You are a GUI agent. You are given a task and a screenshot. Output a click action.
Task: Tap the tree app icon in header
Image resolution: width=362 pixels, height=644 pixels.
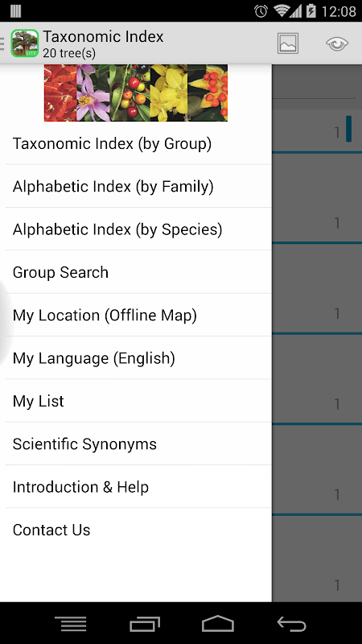[x=25, y=43]
